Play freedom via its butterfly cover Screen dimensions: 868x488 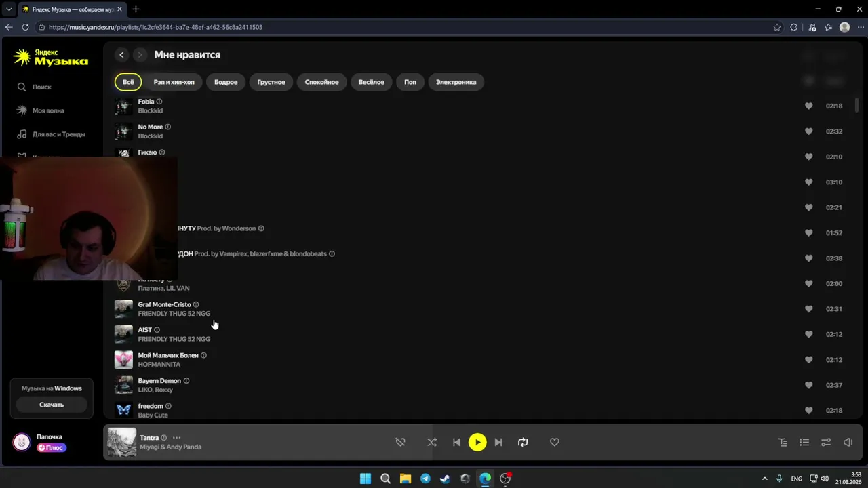pyautogui.click(x=123, y=410)
